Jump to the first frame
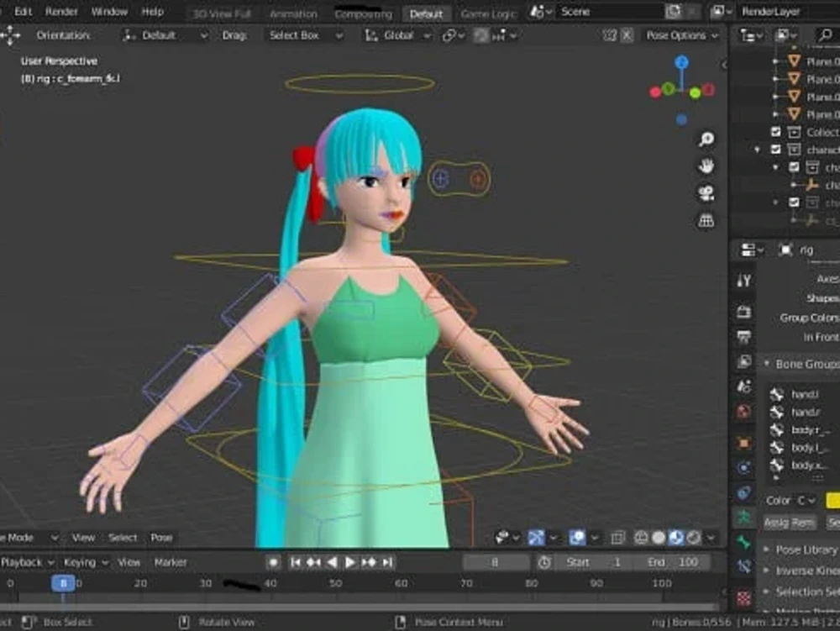Screen dimensions: 840x631 pos(295,562)
